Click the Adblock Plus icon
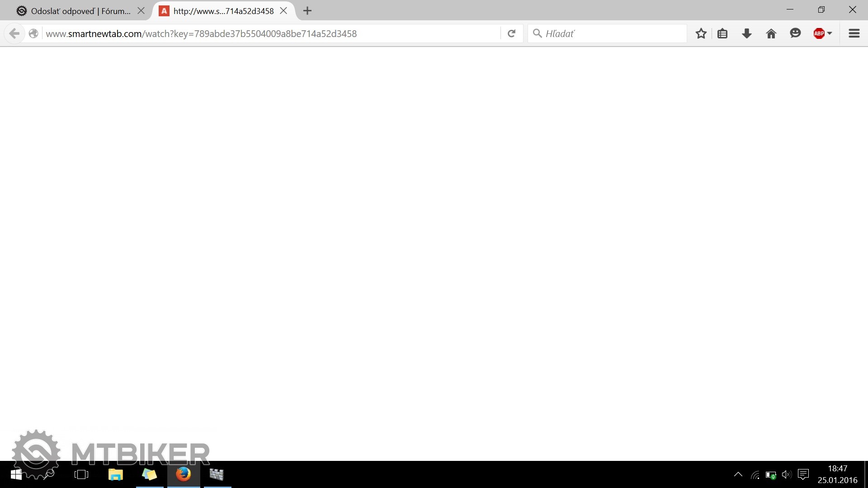Viewport: 868px width, 488px height. point(819,33)
